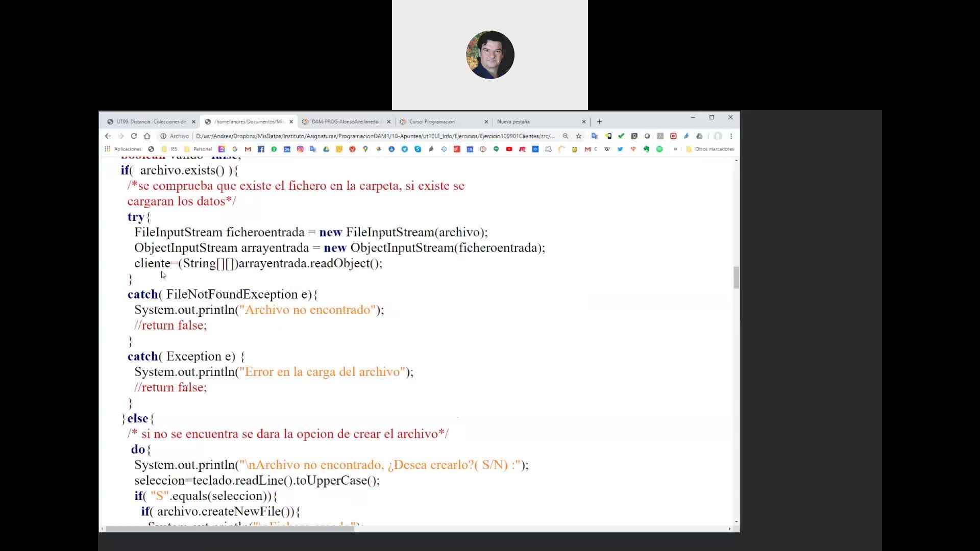Switch to DAM-PROG-AlonsoAvellaneda tab
The width and height of the screenshot is (980, 551).
pyautogui.click(x=344, y=122)
